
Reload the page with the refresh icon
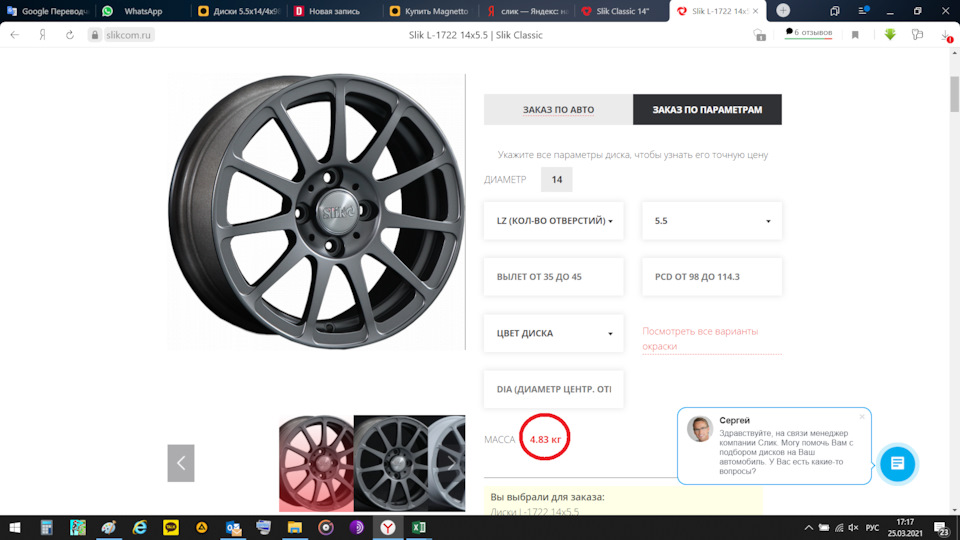70,35
